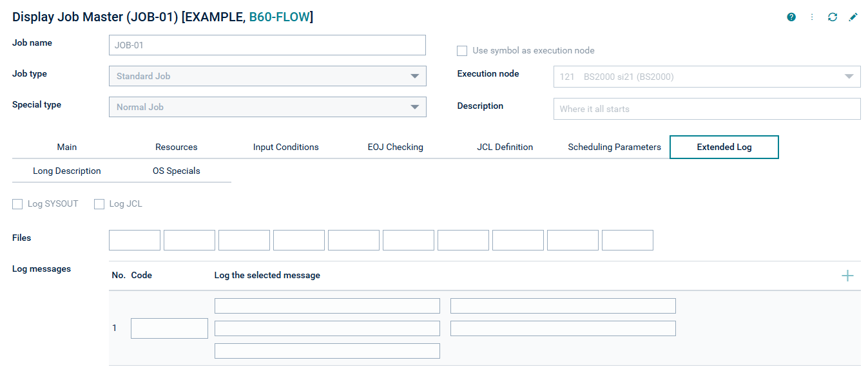This screenshot has height=378, width=868.
Task: Select the Extended Log tab
Action: pyautogui.click(x=724, y=147)
